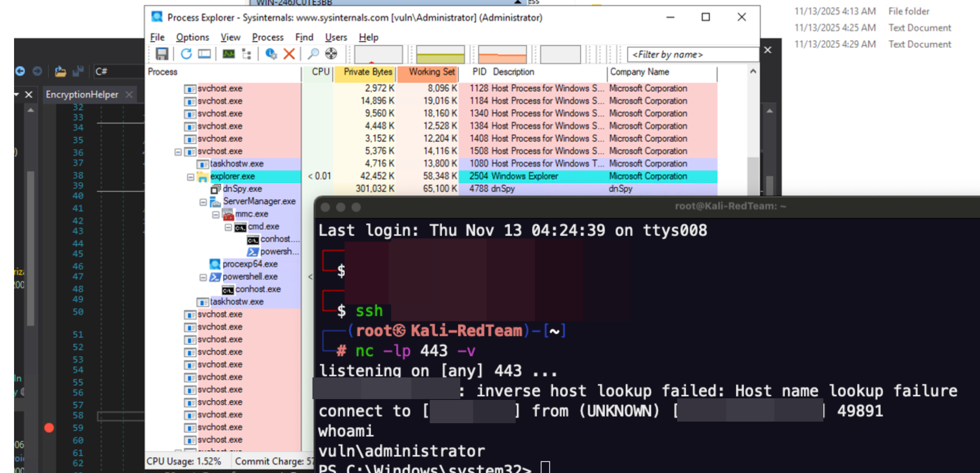
Task: Click the procexp64.exe process icon
Action: tap(215, 264)
